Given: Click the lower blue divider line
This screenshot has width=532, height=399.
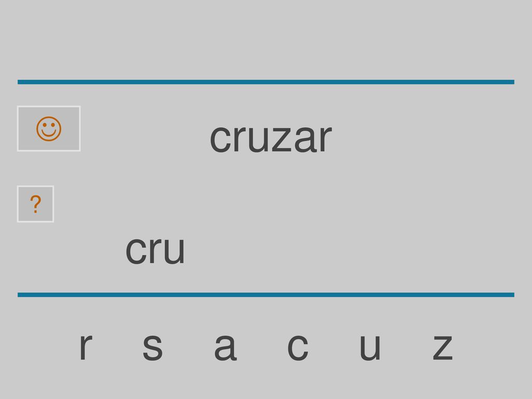Looking at the screenshot, I should (266, 295).
